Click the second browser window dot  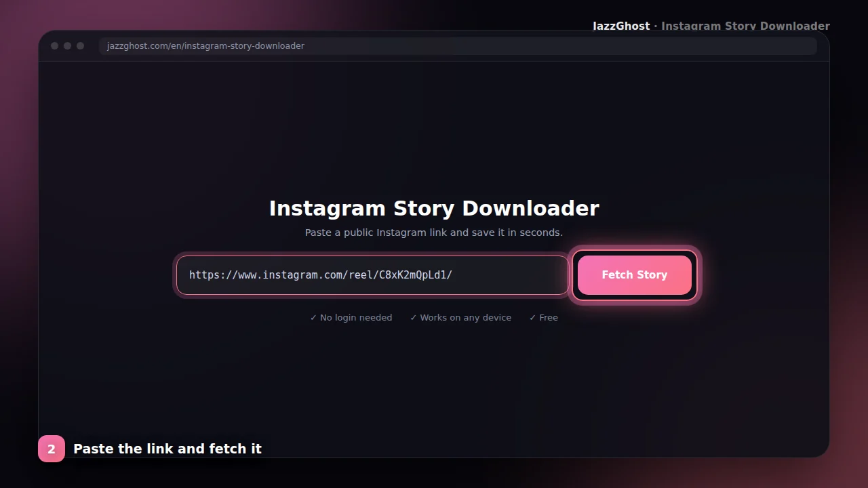pyautogui.click(x=67, y=46)
